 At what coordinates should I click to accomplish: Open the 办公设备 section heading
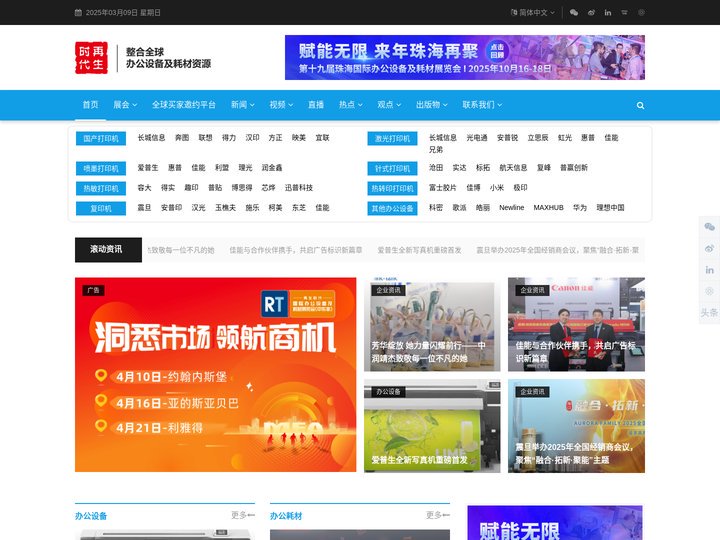click(x=91, y=516)
